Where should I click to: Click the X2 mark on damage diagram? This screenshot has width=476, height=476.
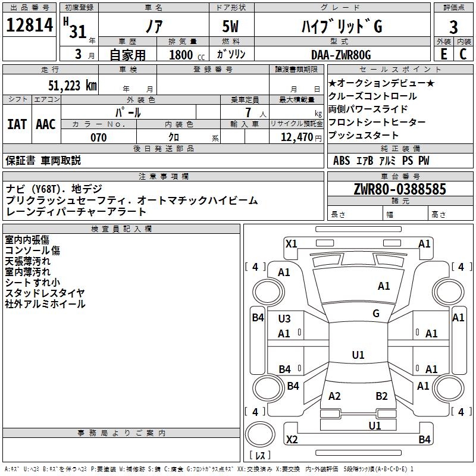tap(292, 439)
